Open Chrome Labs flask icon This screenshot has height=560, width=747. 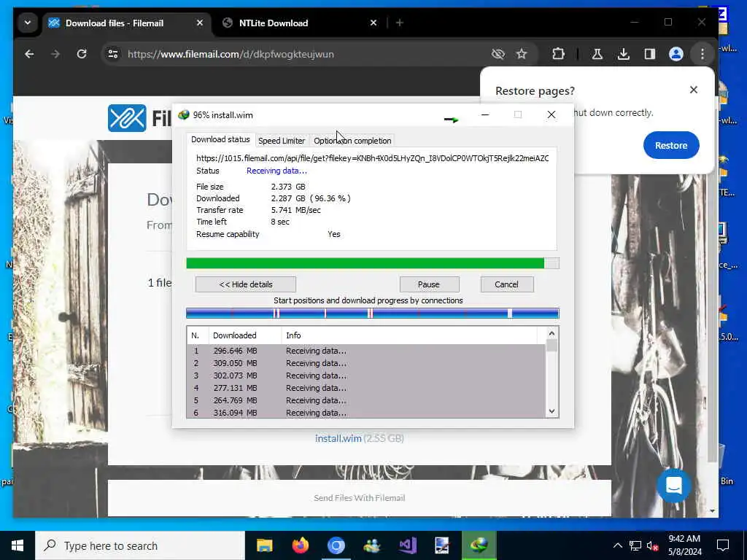[x=597, y=54]
